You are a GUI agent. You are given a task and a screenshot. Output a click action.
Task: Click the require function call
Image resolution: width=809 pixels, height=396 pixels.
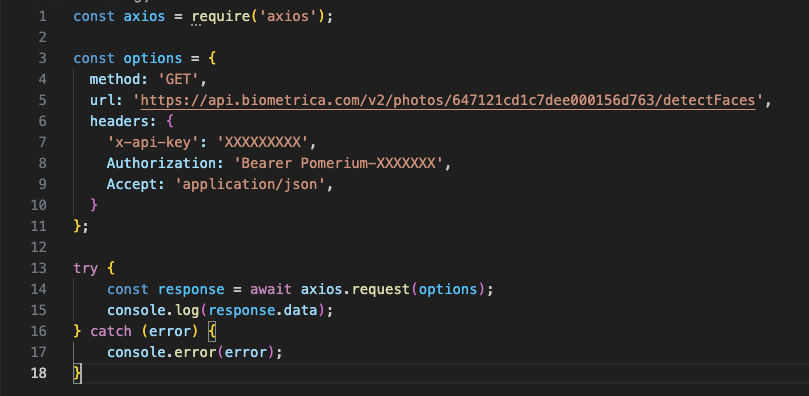click(221, 16)
